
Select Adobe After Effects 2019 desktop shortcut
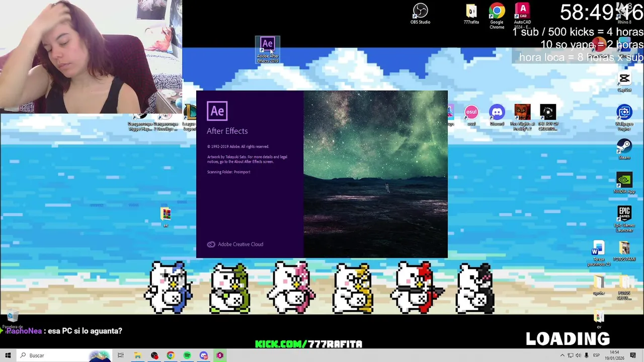pyautogui.click(x=267, y=50)
